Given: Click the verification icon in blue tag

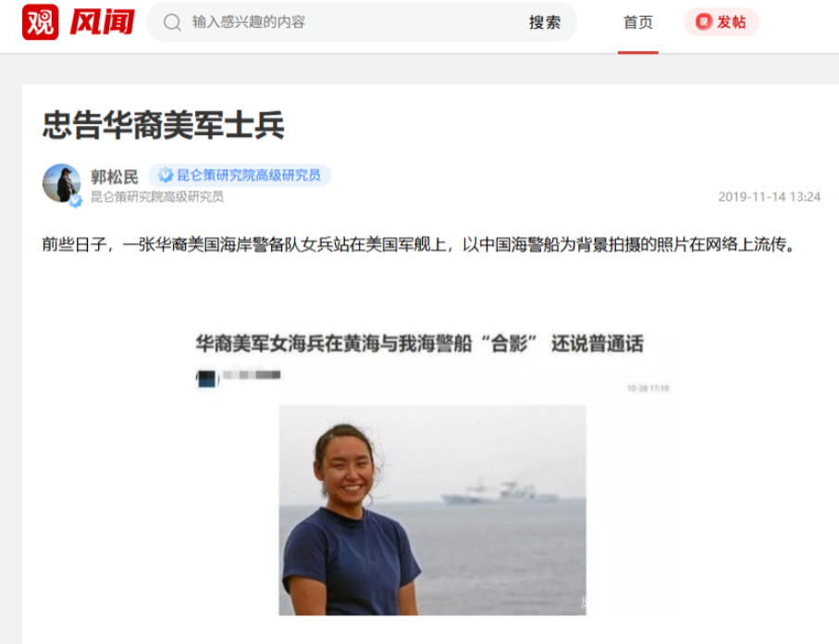Looking at the screenshot, I should pos(166,175).
